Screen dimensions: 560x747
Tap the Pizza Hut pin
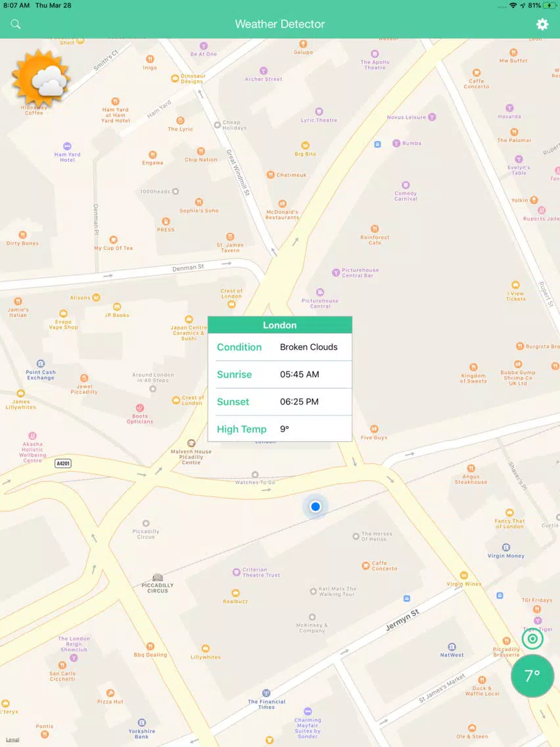pos(110,692)
